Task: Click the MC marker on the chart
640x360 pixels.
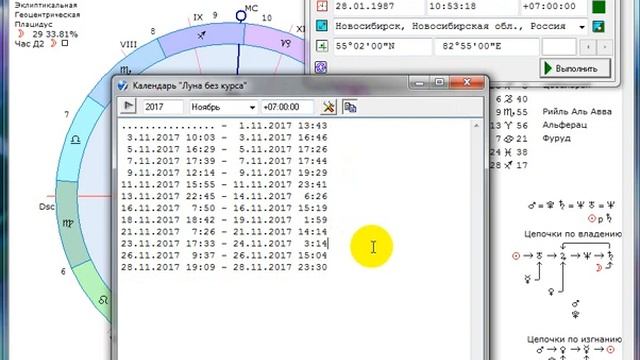Action: (241, 16)
